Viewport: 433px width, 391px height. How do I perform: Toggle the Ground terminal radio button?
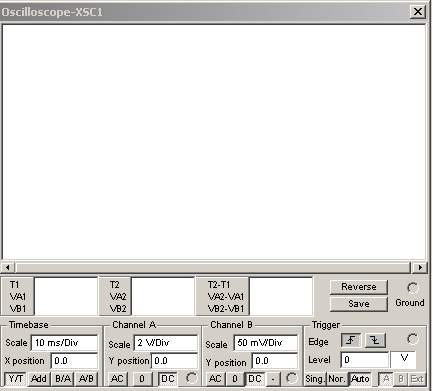413,288
